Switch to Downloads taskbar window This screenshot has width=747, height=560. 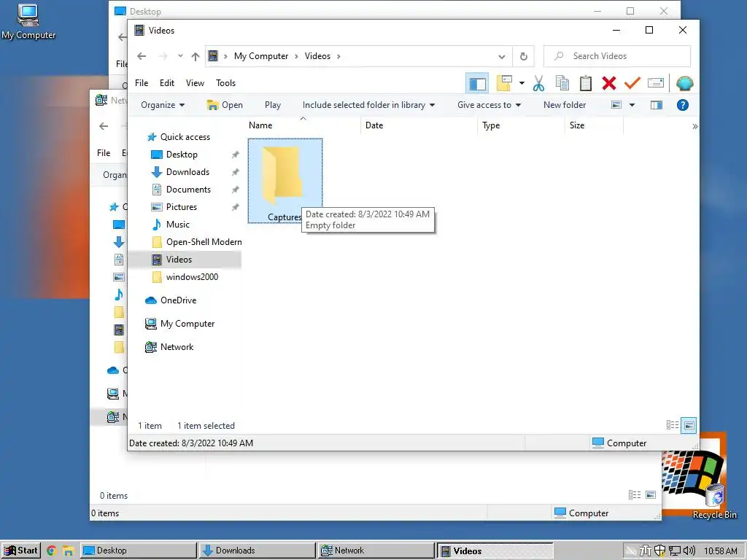tap(257, 551)
